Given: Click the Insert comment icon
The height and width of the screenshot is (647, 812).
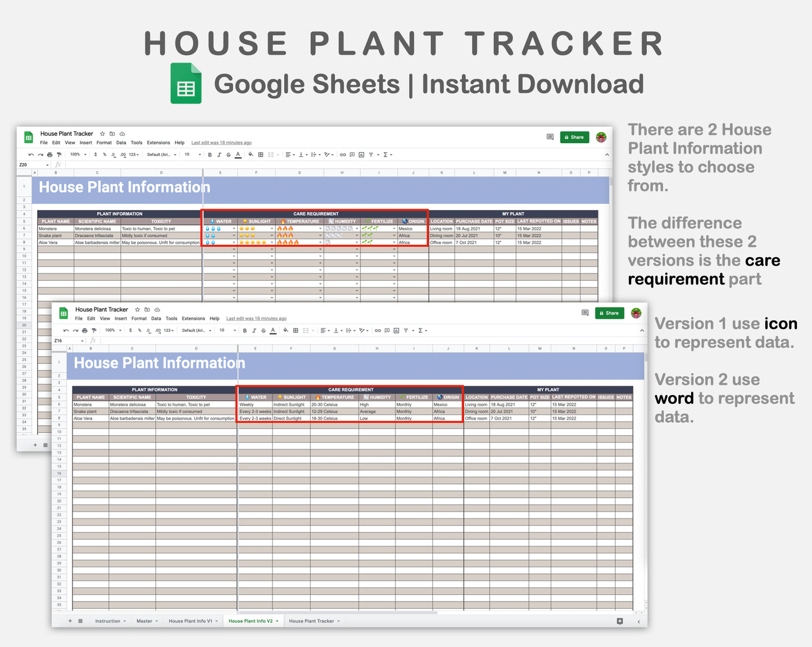Looking at the screenshot, I should 387,330.
